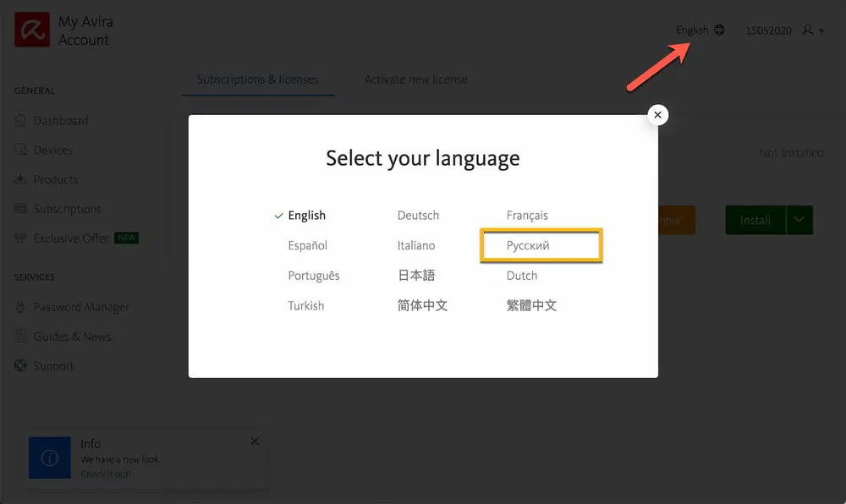
Task: Select Dutch language option
Action: click(x=522, y=276)
